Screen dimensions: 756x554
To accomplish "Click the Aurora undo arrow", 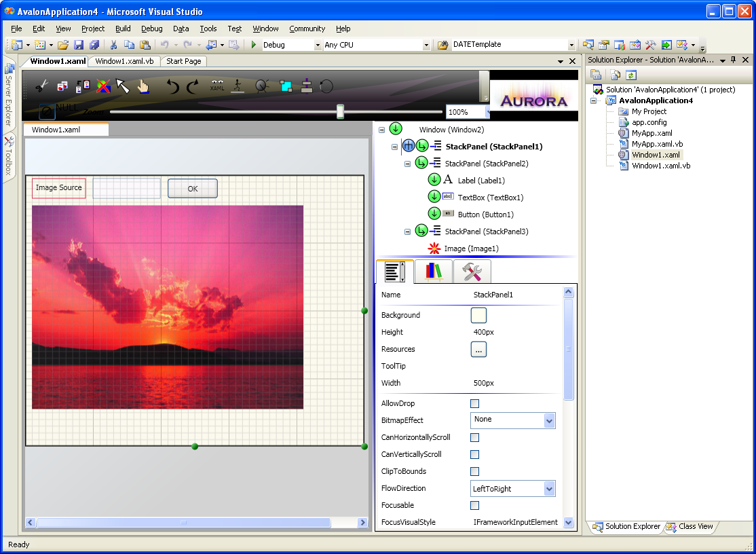I will click(173, 86).
